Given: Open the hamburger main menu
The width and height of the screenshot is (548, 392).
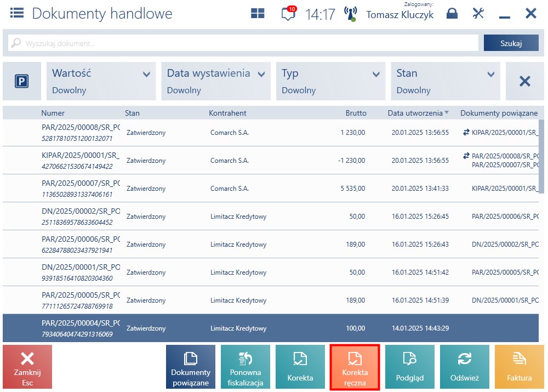Looking at the screenshot, I should click(17, 13).
